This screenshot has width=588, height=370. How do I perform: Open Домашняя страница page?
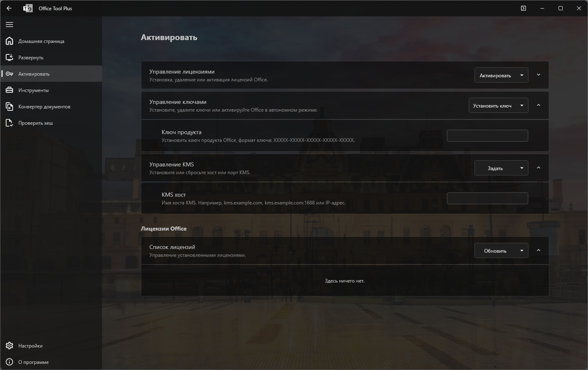51,41
